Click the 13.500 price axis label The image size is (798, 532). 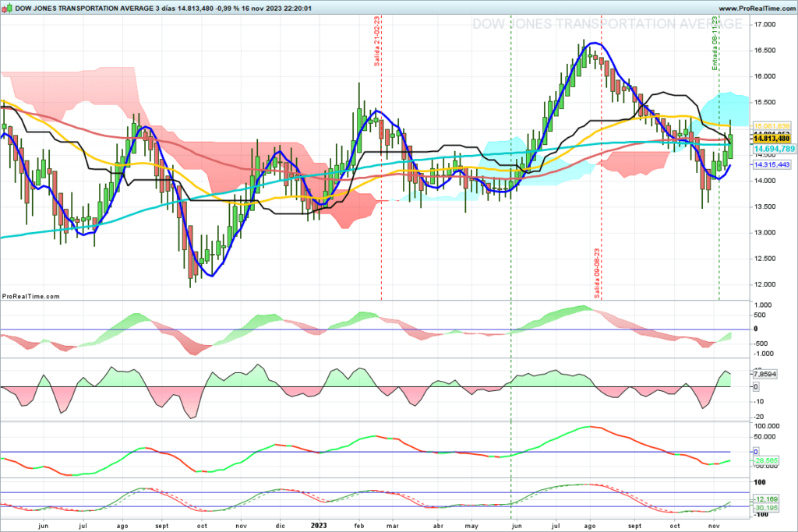point(765,206)
